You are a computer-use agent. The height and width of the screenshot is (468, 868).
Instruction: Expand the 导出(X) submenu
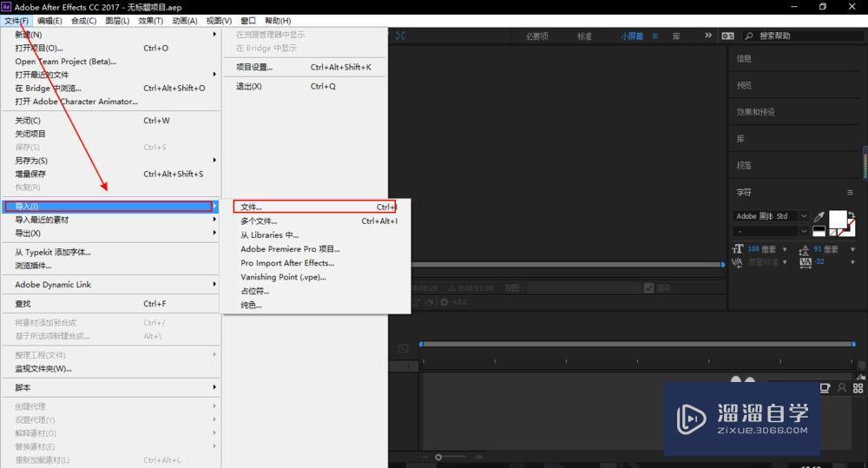214,233
